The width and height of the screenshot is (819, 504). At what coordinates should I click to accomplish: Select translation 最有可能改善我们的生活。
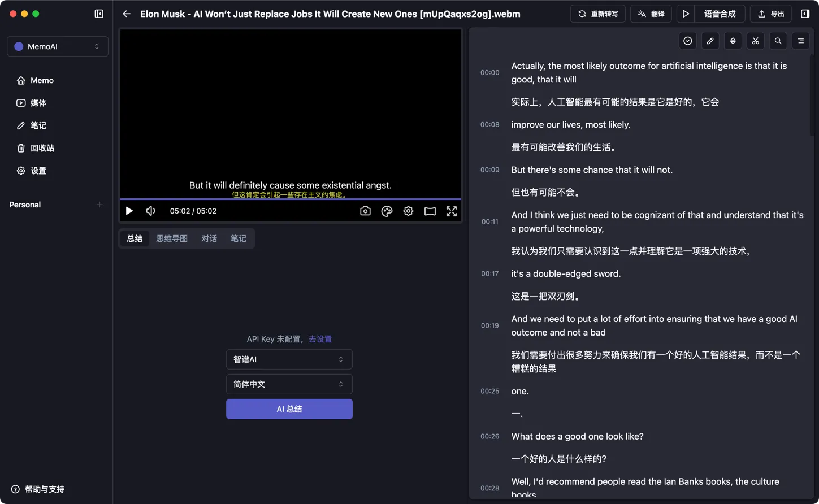tap(564, 147)
